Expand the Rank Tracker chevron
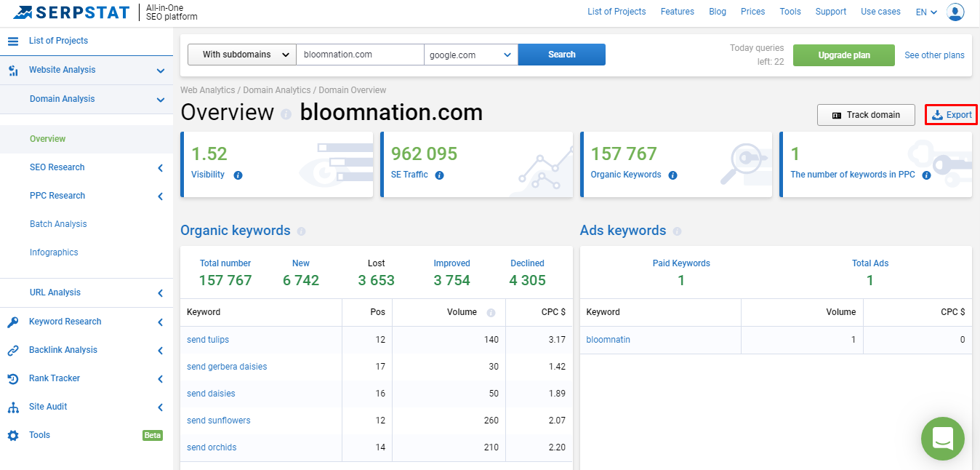 pyautogui.click(x=161, y=378)
